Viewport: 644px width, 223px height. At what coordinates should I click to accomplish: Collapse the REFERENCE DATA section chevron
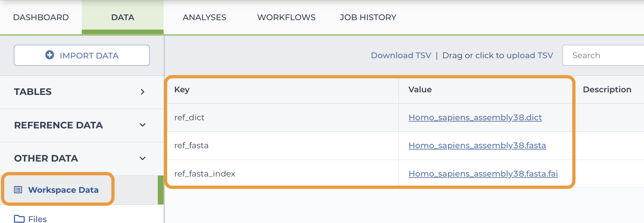coord(142,125)
